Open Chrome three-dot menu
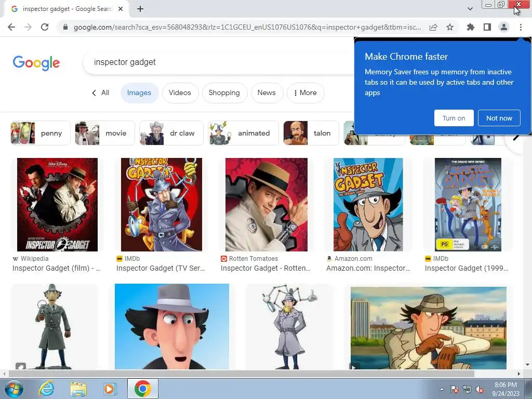The image size is (532, 399). (521, 27)
